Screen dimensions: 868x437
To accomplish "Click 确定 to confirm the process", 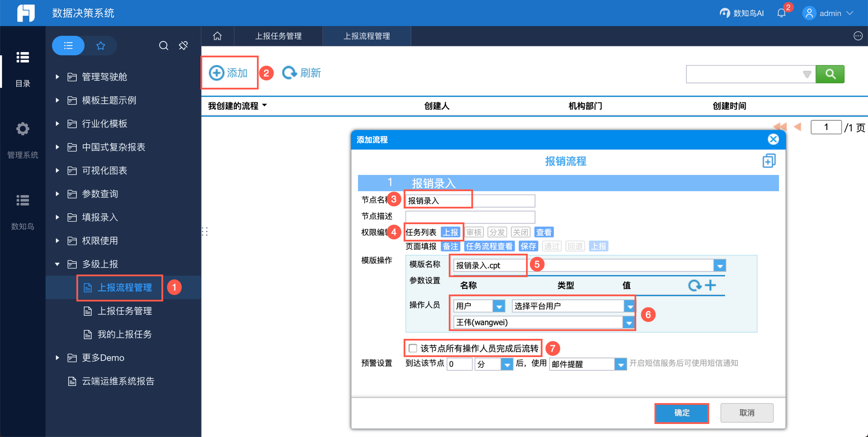I will [681, 413].
